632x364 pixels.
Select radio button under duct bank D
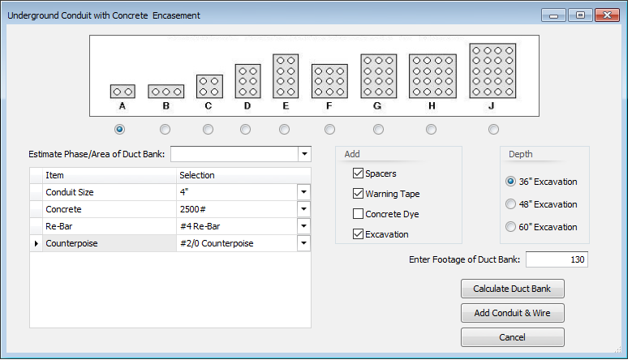click(246, 129)
